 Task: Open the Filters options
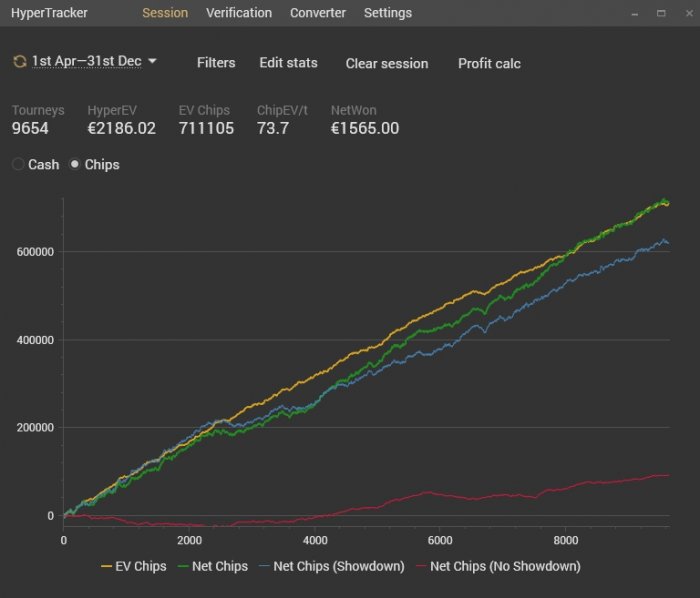click(x=216, y=63)
